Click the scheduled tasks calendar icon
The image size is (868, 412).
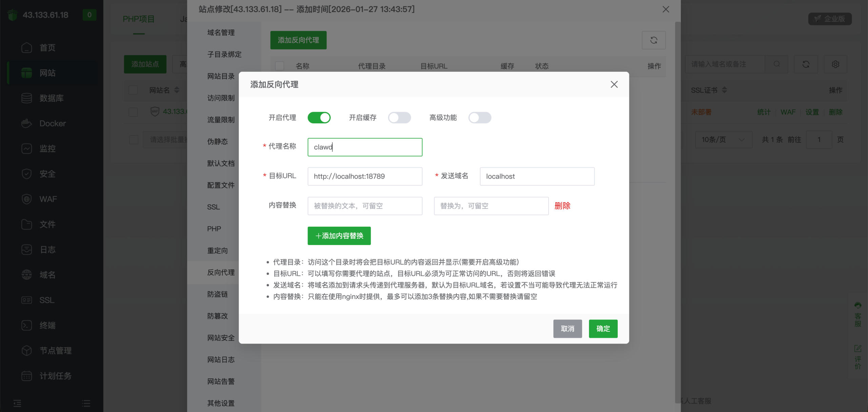coord(26,376)
